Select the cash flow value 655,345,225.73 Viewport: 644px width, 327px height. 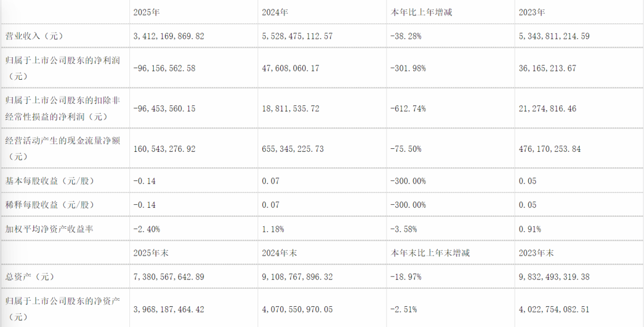pos(293,149)
